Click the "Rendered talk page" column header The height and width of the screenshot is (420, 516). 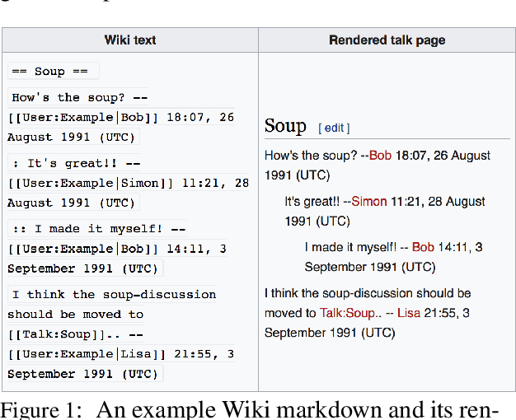pyautogui.click(x=387, y=40)
